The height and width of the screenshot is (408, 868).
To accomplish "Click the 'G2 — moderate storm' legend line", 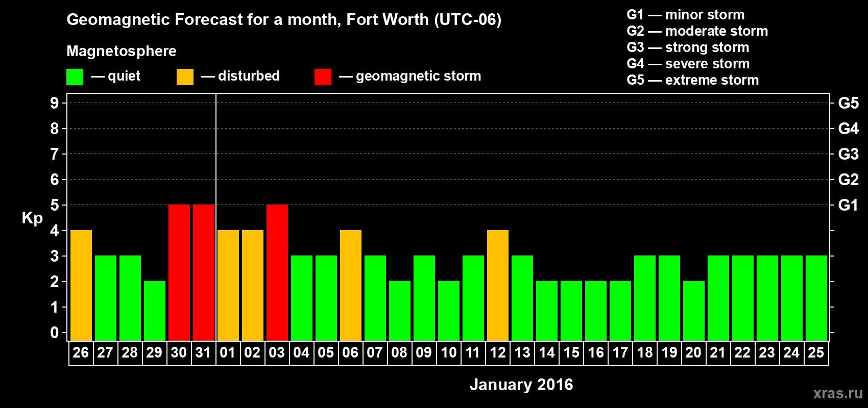I will pyautogui.click(x=697, y=31).
